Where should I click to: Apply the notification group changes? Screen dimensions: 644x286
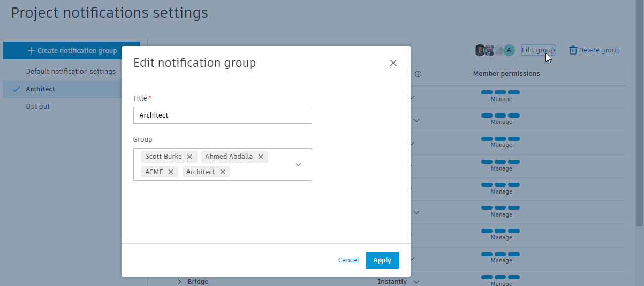pos(382,260)
